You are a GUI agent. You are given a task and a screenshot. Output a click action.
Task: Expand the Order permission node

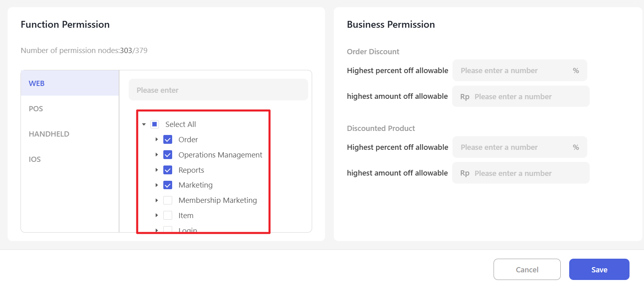pos(157,139)
